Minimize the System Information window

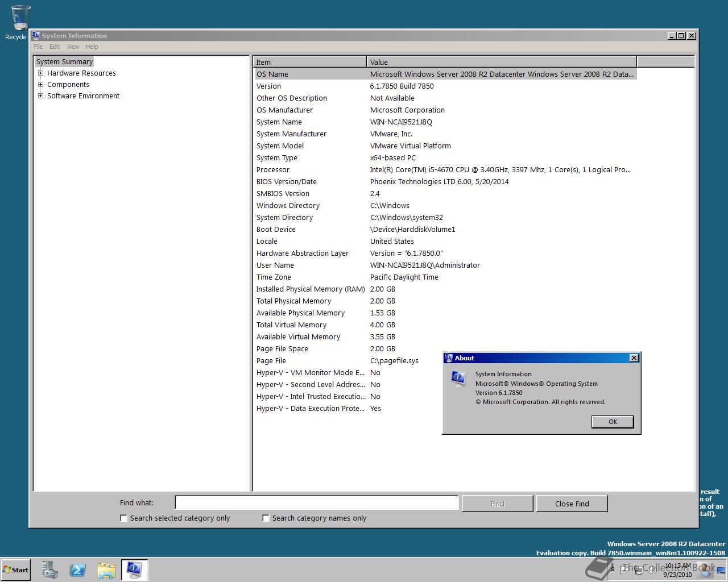[x=672, y=35]
